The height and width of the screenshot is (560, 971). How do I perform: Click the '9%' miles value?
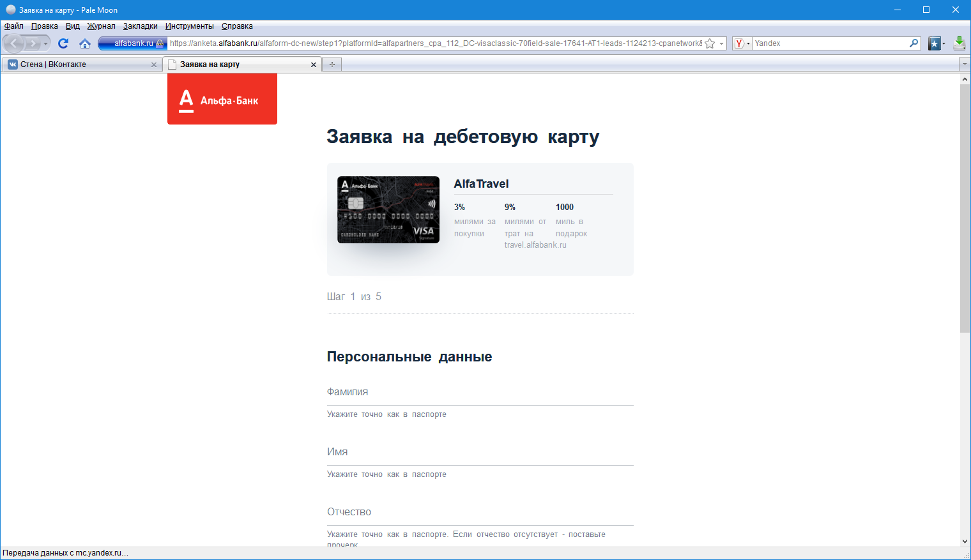[x=510, y=207]
